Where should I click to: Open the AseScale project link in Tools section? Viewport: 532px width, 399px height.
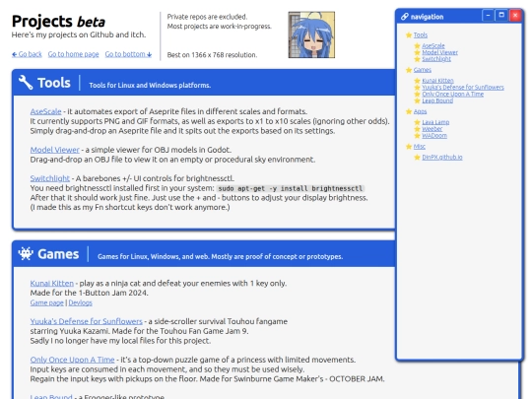pos(45,111)
